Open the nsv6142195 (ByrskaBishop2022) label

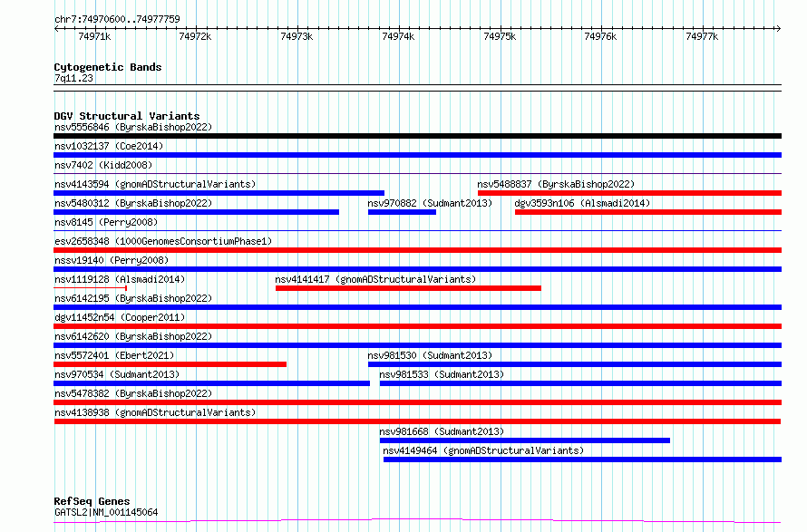click(133, 298)
